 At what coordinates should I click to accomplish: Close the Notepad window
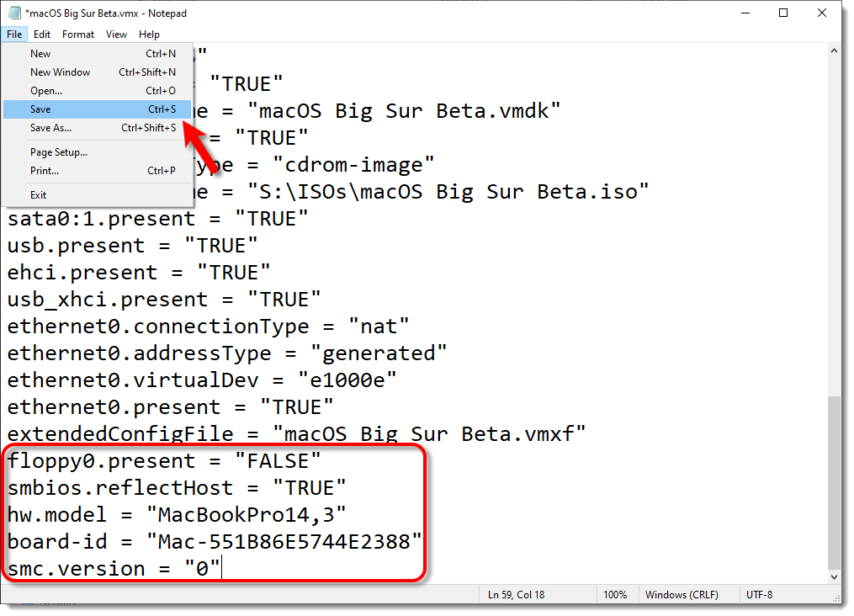pos(822,13)
